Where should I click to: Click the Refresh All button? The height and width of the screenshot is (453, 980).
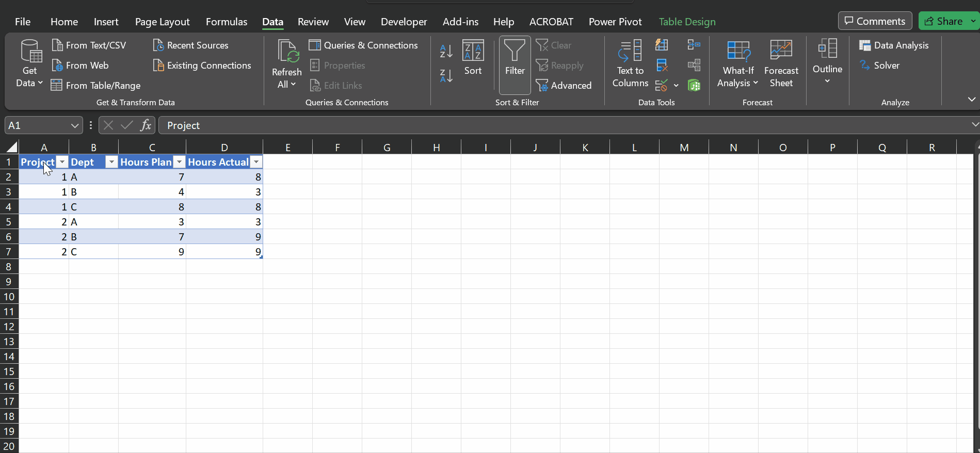(x=286, y=64)
